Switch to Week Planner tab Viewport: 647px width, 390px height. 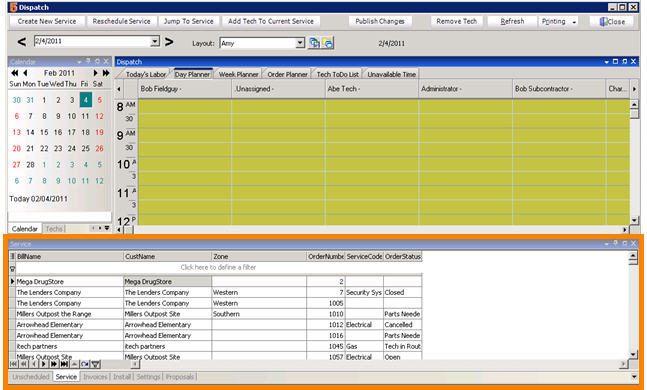click(238, 74)
